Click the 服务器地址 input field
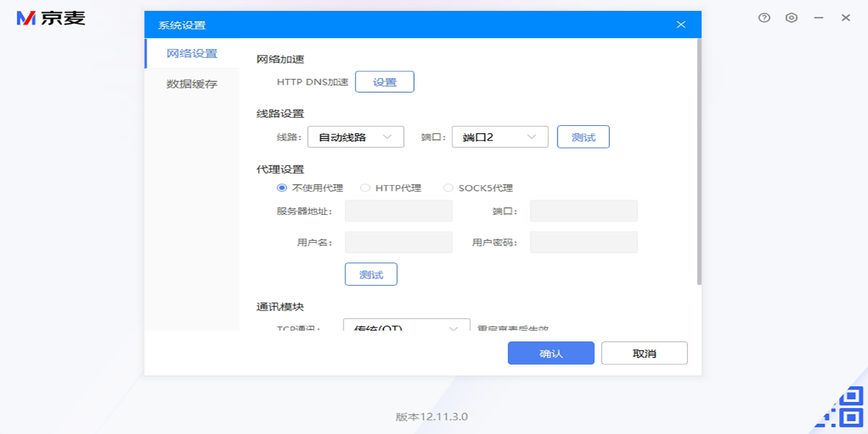868x434 pixels. 399,210
